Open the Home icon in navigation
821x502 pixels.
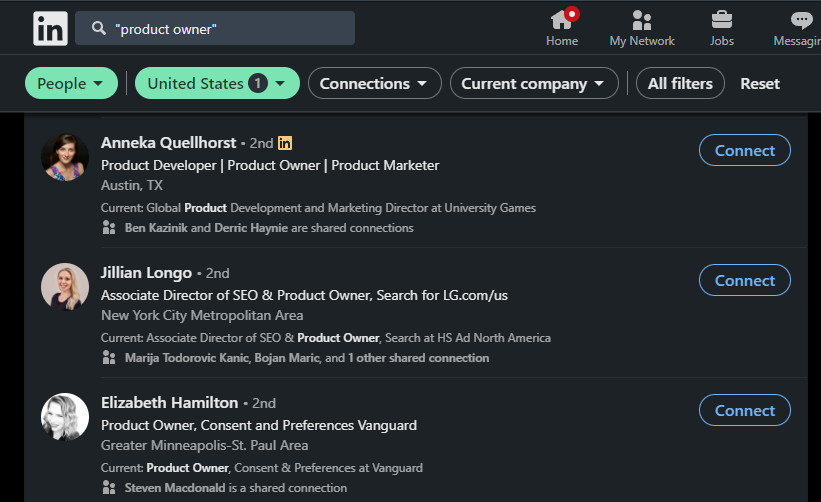tap(561, 20)
